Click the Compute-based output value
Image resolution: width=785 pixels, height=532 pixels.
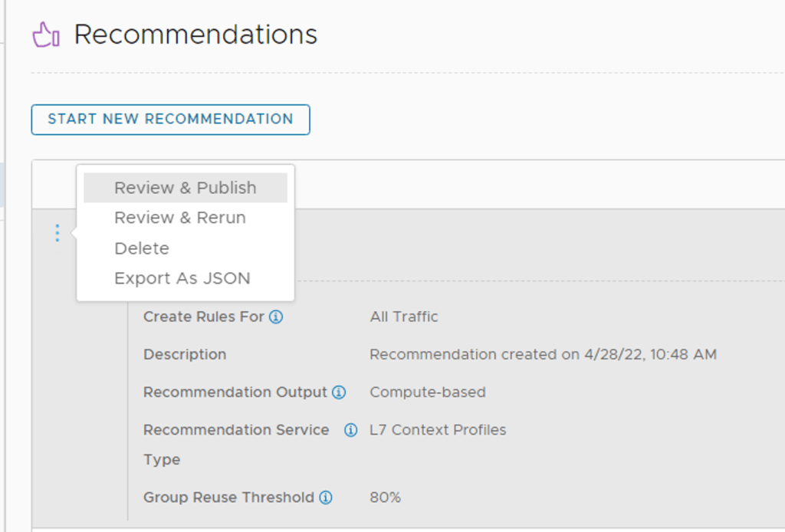click(x=428, y=392)
